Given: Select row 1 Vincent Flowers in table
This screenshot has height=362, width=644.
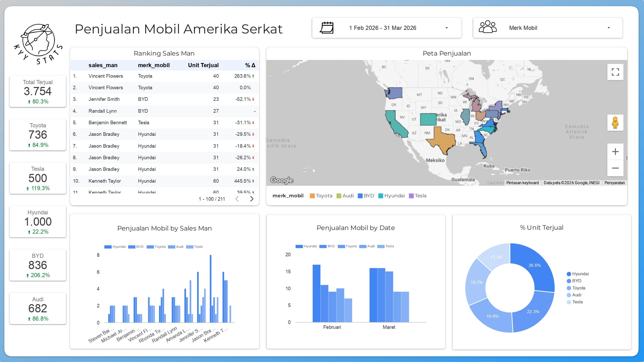Looking at the screenshot, I should [x=164, y=76].
